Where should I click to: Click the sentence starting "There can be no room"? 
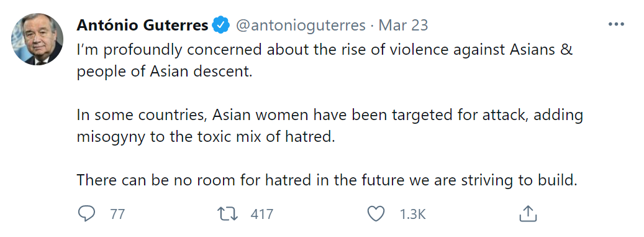327,180
